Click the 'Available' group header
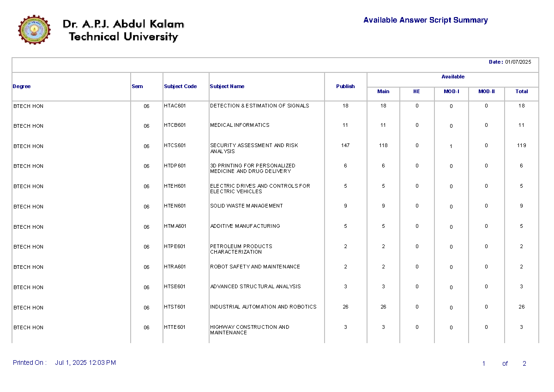The width and height of the screenshot is (554, 392). click(x=453, y=77)
